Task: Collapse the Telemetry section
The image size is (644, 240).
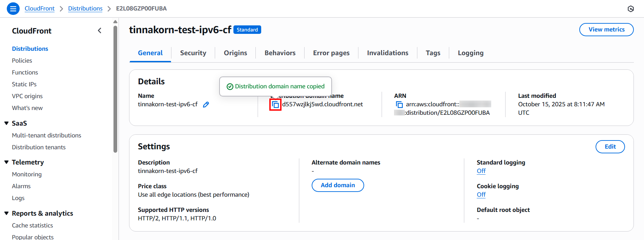Action: click(x=6, y=162)
